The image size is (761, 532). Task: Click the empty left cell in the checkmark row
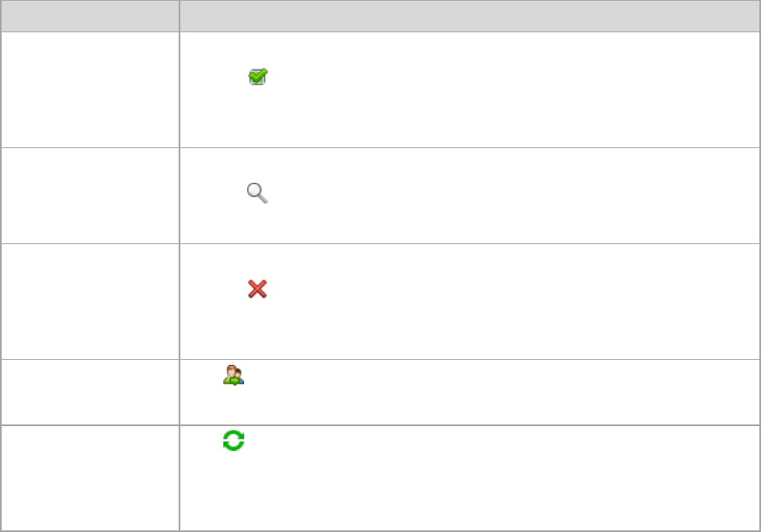[89, 89]
